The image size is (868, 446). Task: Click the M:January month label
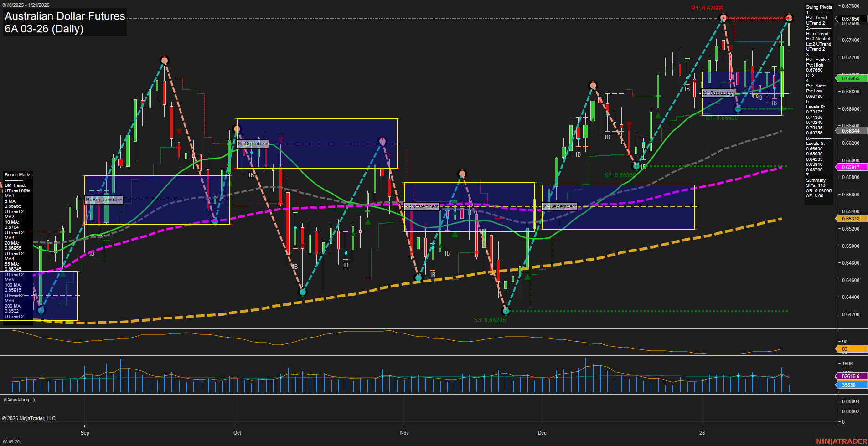tap(718, 92)
